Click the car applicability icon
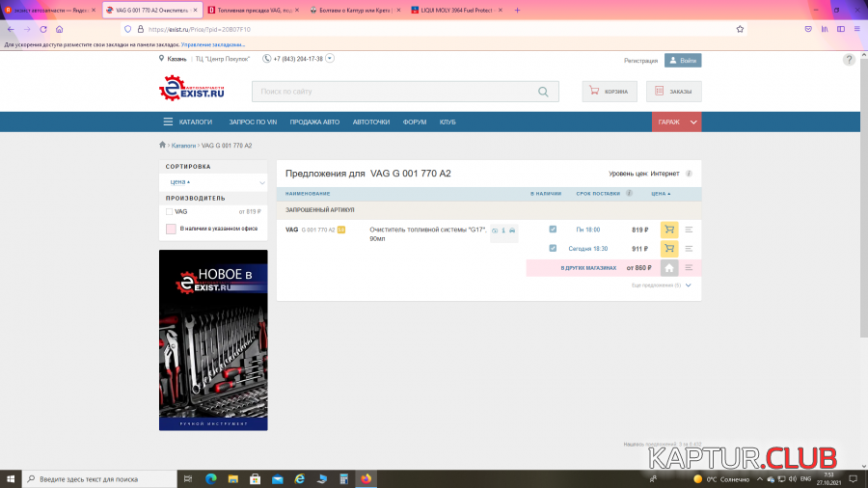 [512, 230]
